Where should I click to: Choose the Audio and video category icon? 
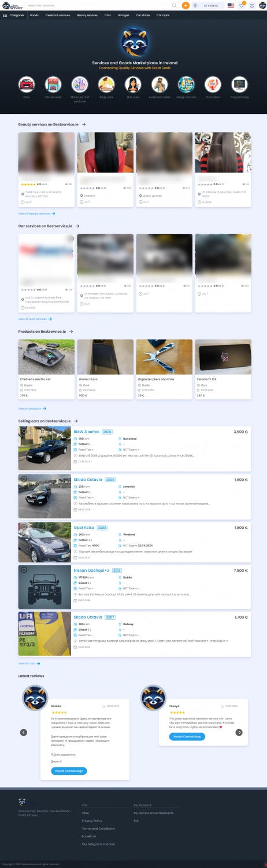[x=160, y=84]
